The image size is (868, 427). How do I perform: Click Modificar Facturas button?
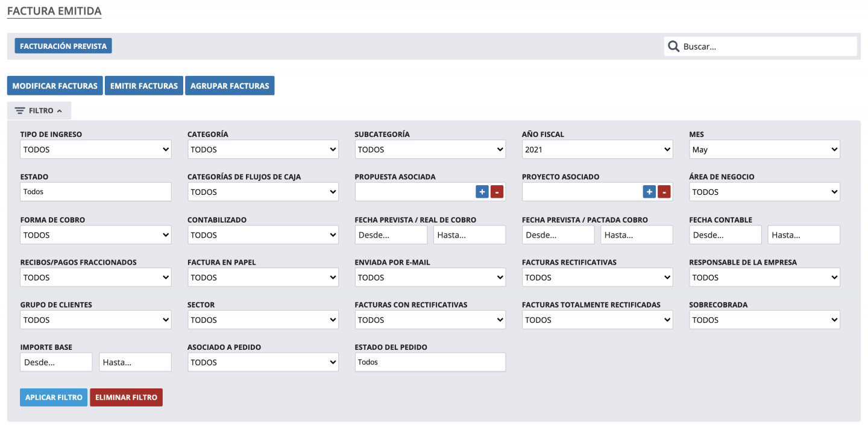[55, 86]
